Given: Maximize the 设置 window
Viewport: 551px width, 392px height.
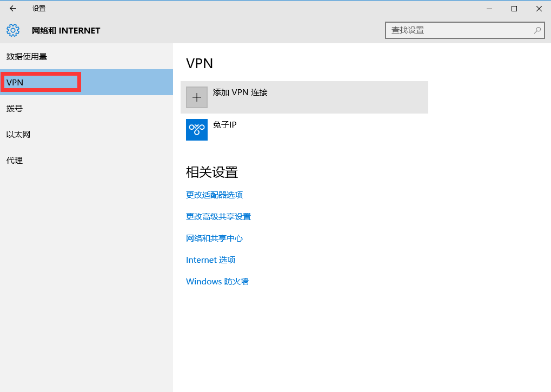Looking at the screenshot, I should pos(514,9).
